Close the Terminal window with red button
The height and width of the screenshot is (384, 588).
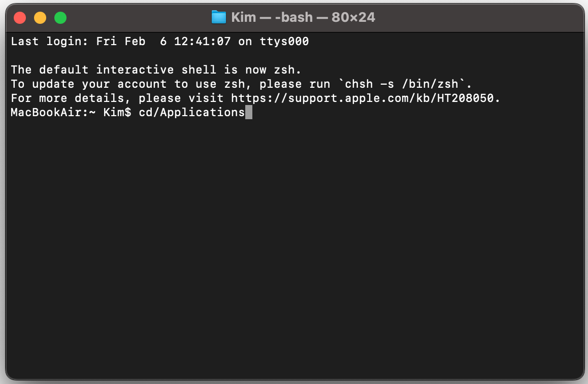[x=20, y=18]
